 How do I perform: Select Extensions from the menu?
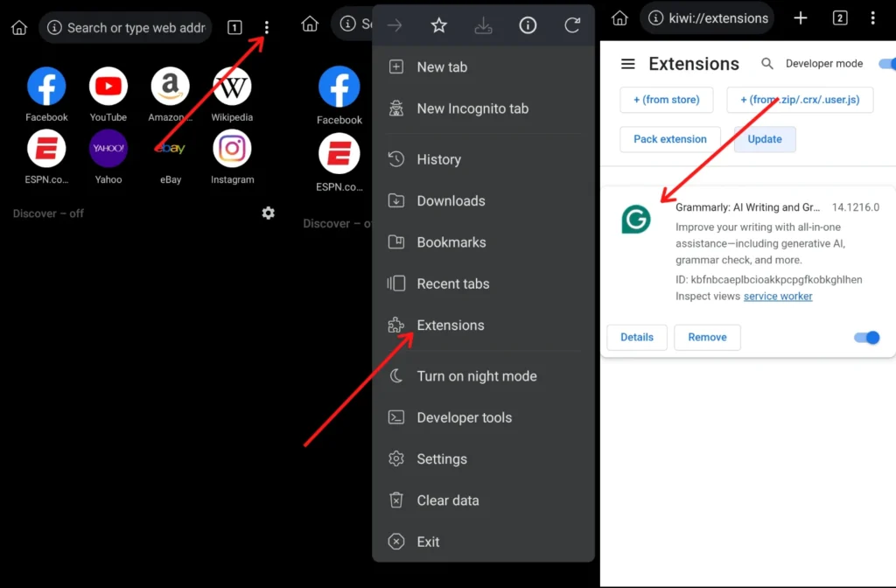[450, 325]
